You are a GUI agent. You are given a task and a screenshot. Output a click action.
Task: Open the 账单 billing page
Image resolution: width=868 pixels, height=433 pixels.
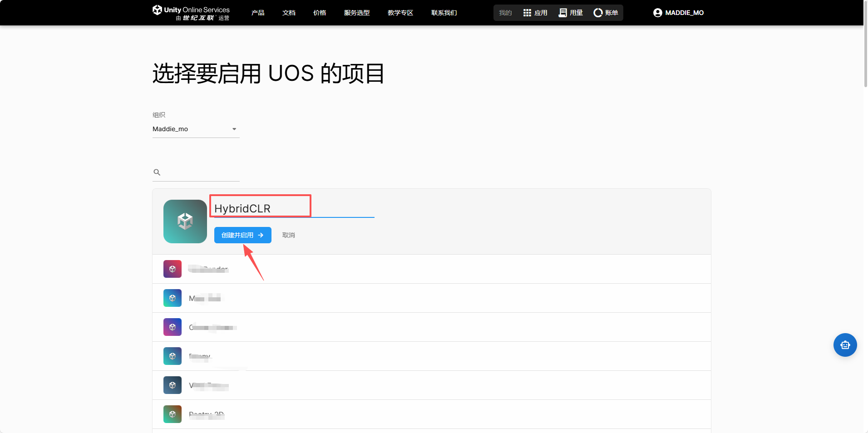tap(606, 13)
